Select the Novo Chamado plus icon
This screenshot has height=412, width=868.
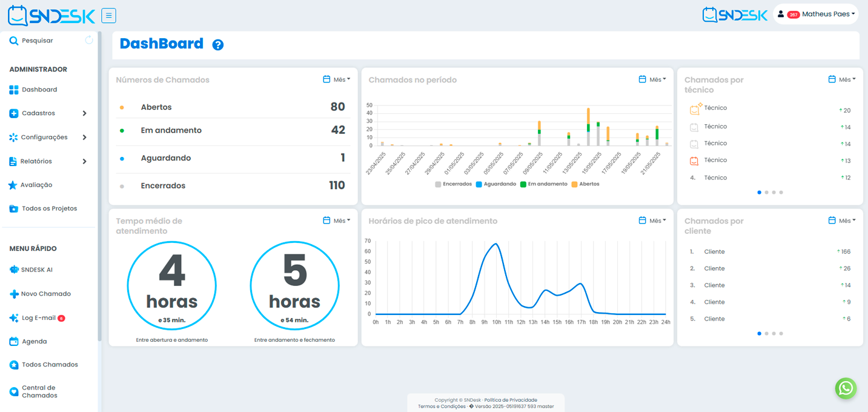(14, 294)
